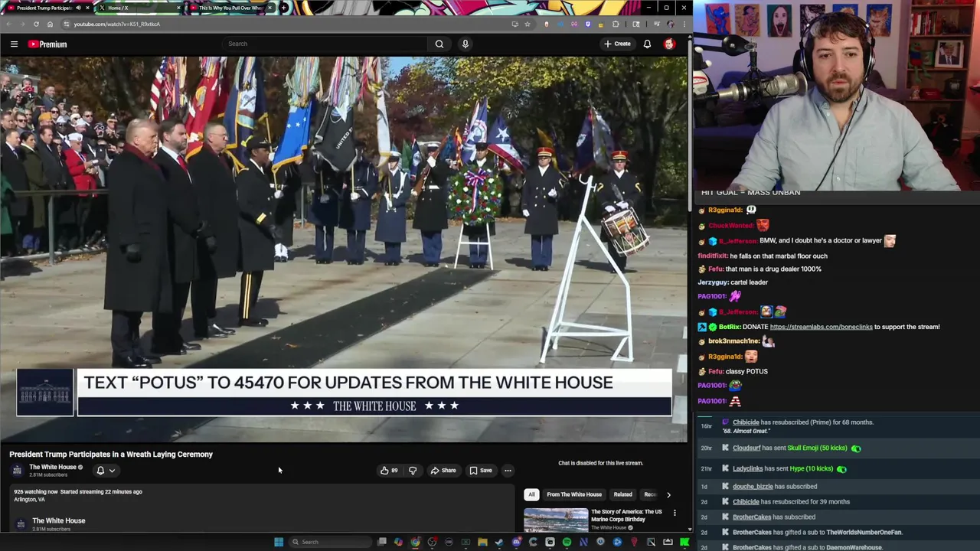Reload the page in browser toolbar
Screen dimensions: 980x551
36,24
